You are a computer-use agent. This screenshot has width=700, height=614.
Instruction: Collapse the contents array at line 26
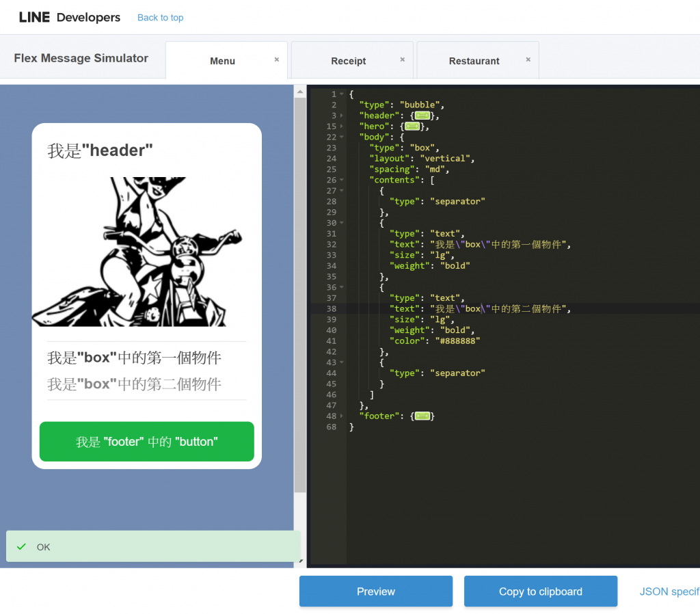[x=342, y=180]
